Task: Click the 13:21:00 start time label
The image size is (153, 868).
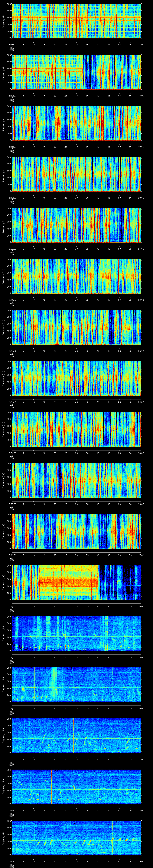Action: 12,300
